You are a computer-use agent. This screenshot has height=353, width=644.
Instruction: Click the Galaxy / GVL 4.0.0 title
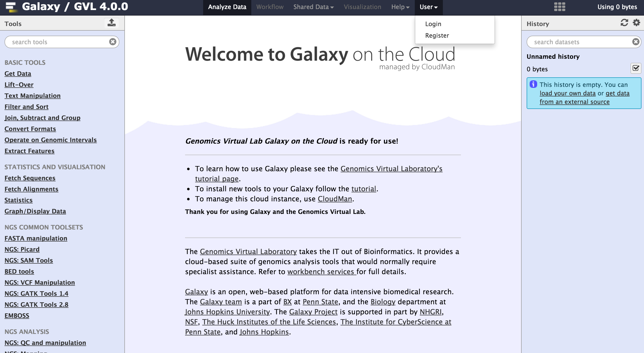(75, 7)
